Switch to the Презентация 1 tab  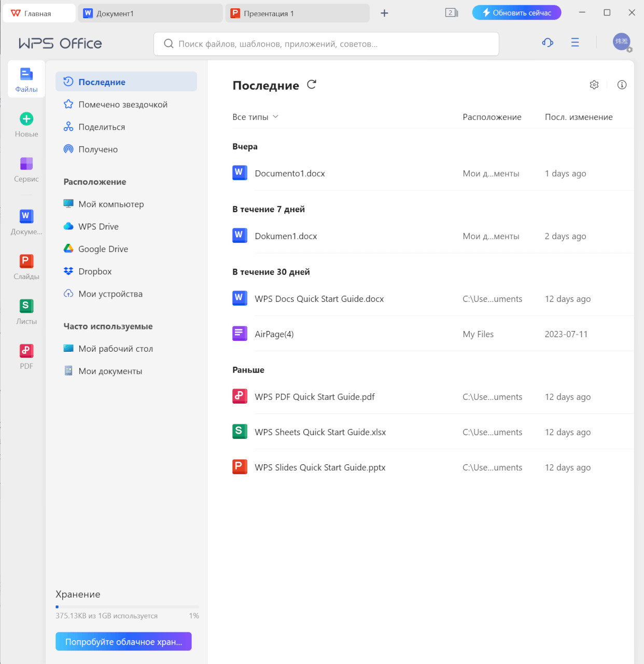297,12
